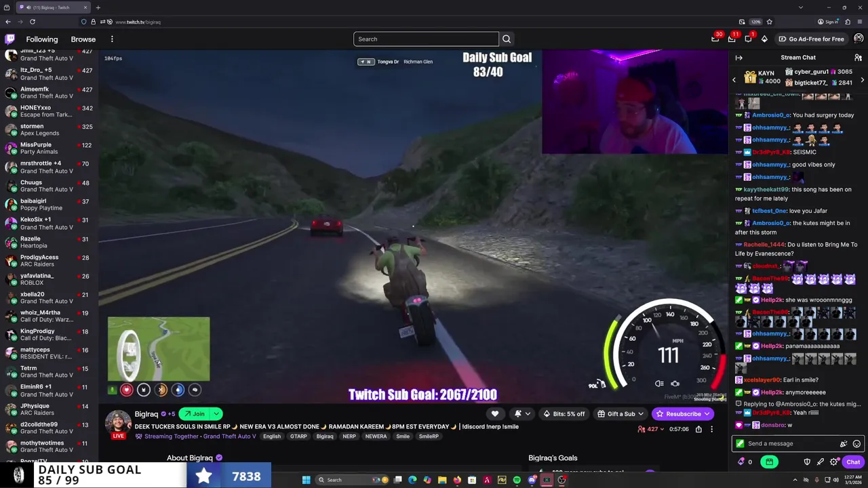Open Discord from the taskbar
Image resolution: width=868 pixels, height=488 pixels.
532,480
